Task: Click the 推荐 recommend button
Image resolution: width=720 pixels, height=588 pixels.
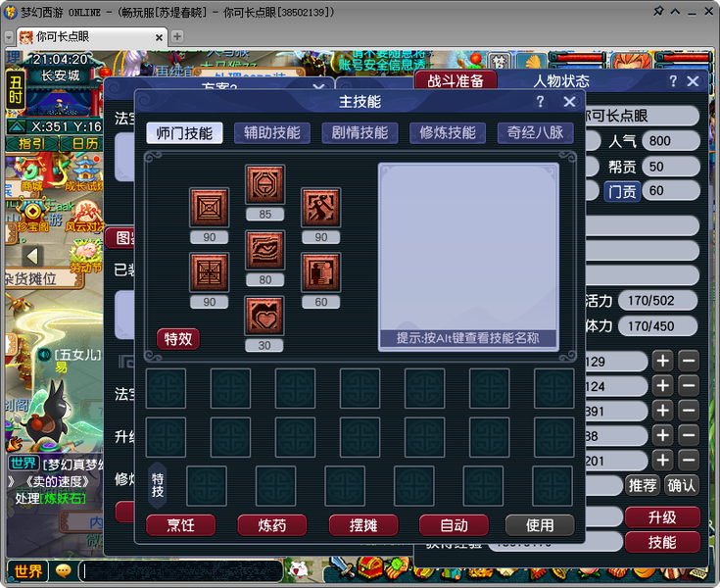Action: (x=643, y=485)
